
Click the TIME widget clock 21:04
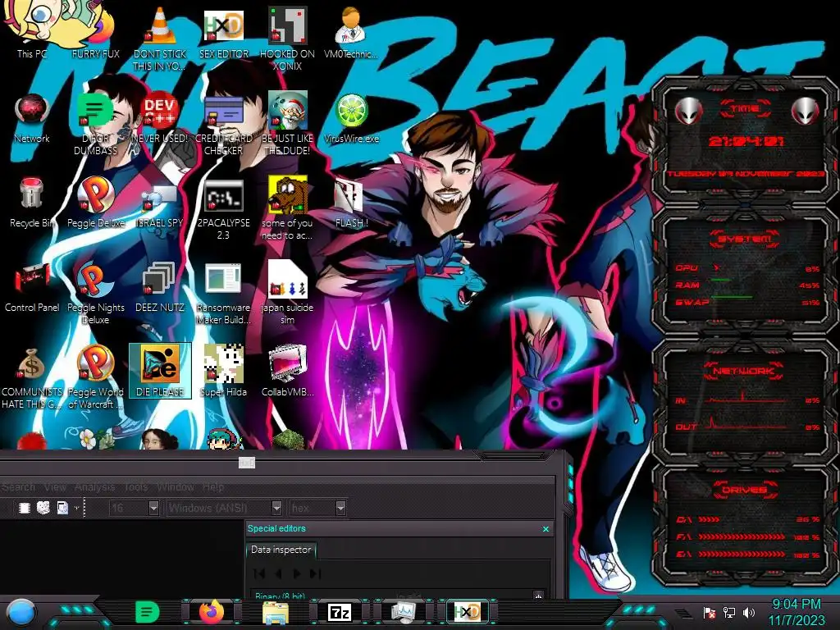coord(746,141)
